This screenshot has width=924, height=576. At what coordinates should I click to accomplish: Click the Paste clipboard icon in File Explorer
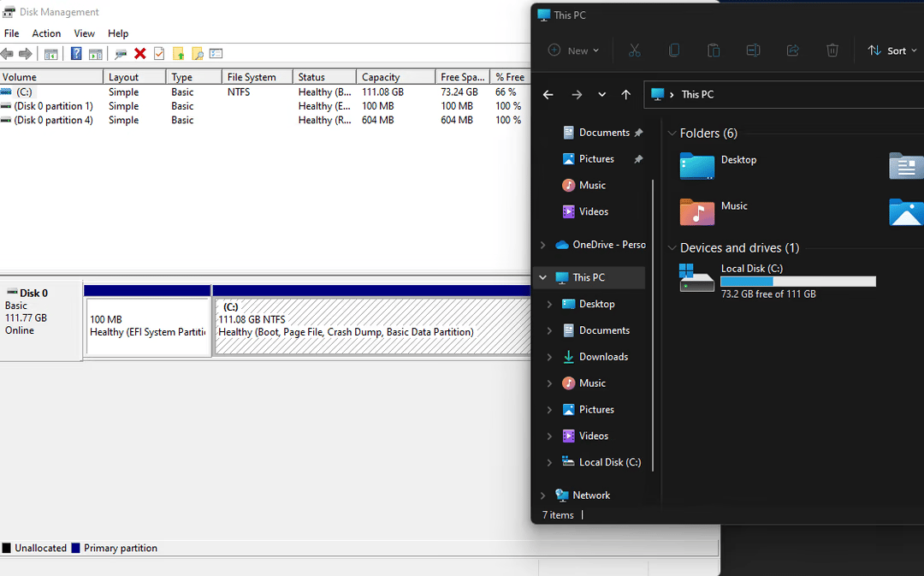click(714, 50)
